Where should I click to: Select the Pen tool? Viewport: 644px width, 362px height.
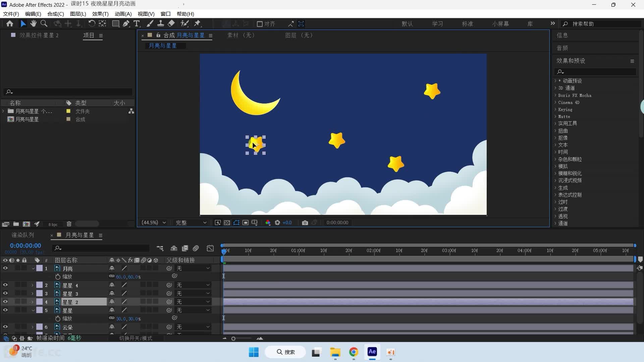click(126, 23)
